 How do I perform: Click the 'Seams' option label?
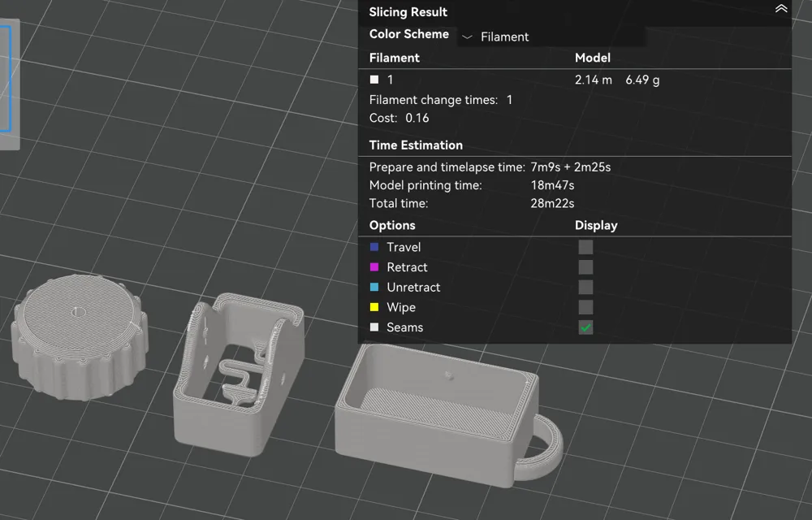coord(405,327)
